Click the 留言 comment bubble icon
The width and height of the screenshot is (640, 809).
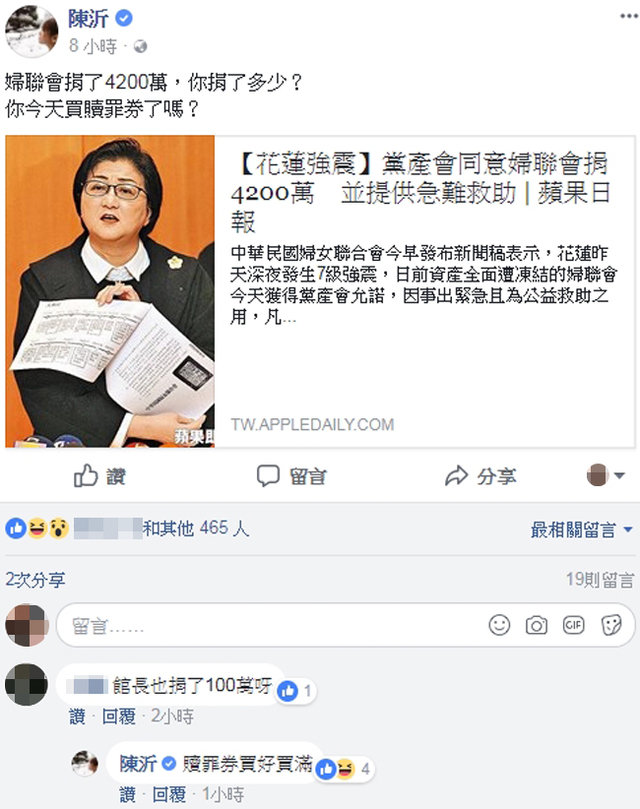[x=268, y=476]
